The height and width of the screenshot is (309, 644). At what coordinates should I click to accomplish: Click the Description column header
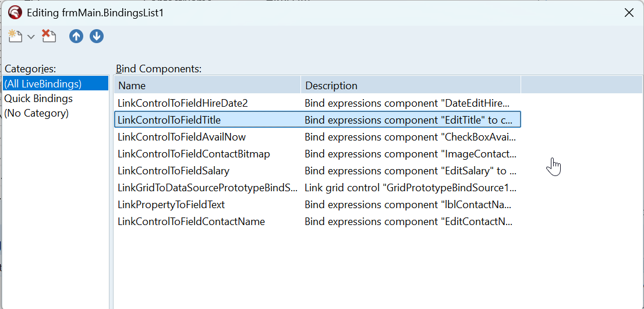click(331, 86)
